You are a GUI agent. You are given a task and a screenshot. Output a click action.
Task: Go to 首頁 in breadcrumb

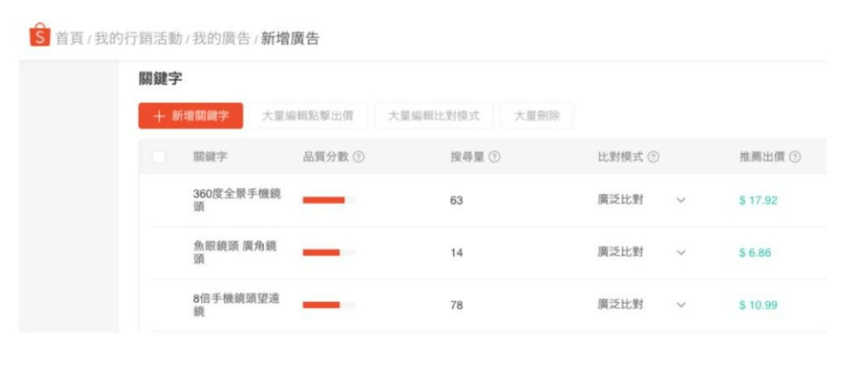69,39
